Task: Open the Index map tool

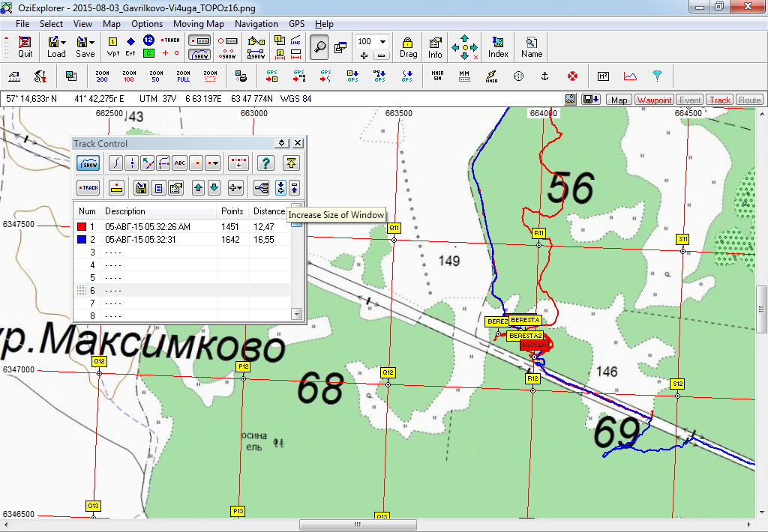Action: coord(498,46)
